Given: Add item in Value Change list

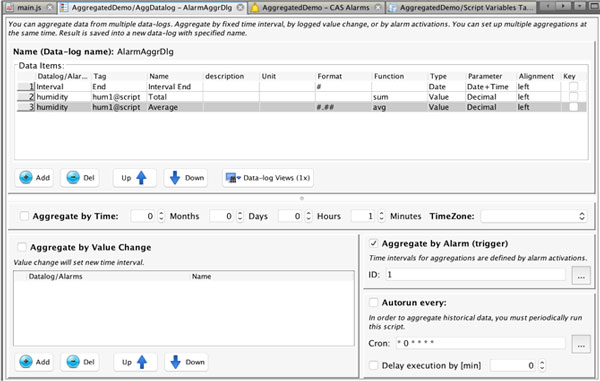Looking at the screenshot, I should [x=34, y=362].
